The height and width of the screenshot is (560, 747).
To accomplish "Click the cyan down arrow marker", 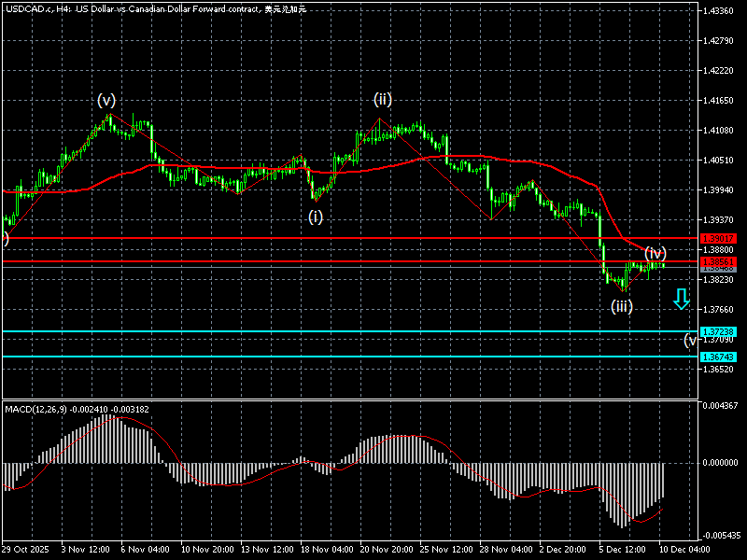I will tap(681, 299).
